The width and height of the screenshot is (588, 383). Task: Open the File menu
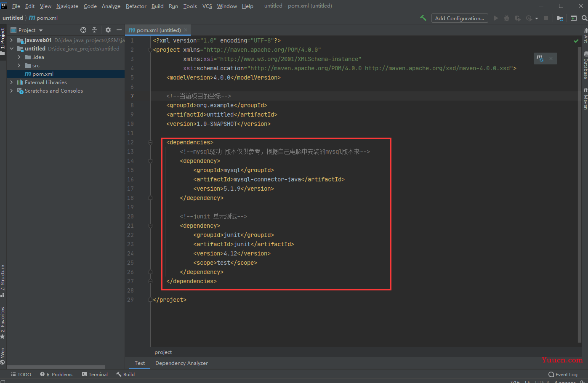coord(16,6)
